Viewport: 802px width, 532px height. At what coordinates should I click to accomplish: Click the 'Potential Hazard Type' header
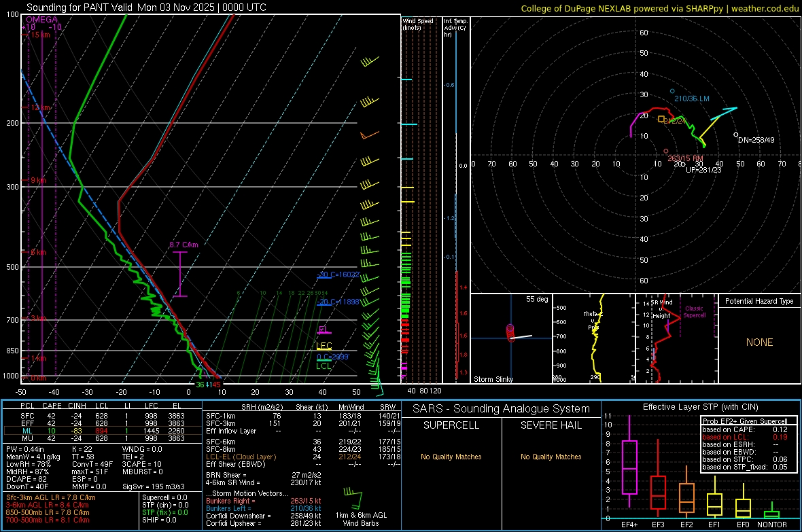pyautogui.click(x=759, y=301)
